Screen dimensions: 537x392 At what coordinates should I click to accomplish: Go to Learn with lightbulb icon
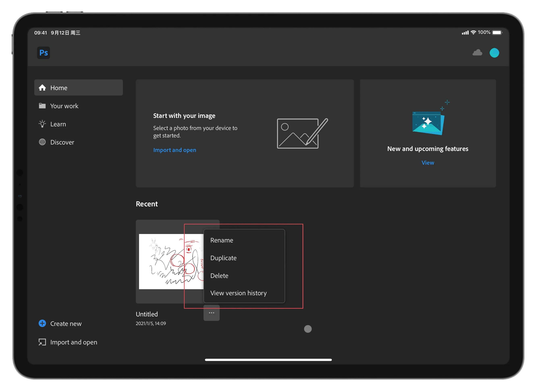tap(58, 124)
